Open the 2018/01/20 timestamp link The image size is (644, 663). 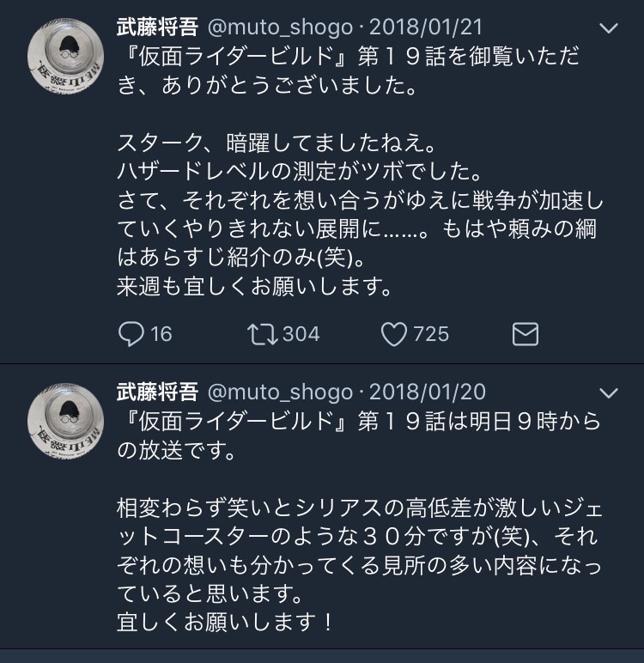click(428, 392)
